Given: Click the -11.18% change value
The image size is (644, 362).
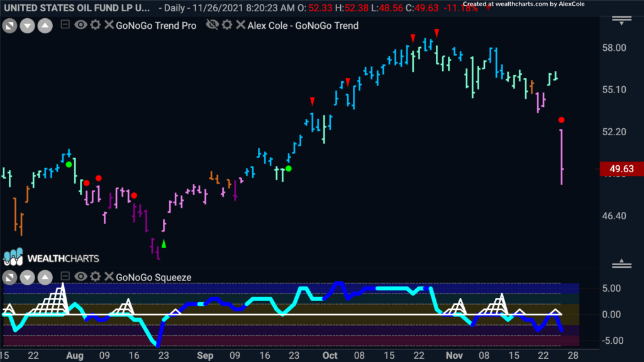Looking at the screenshot, I should pyautogui.click(x=460, y=8).
